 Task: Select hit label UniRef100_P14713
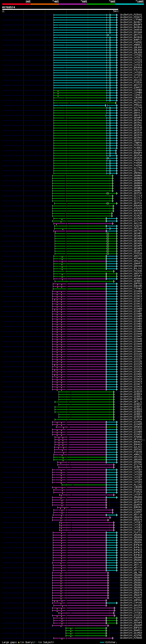[131, 532]
